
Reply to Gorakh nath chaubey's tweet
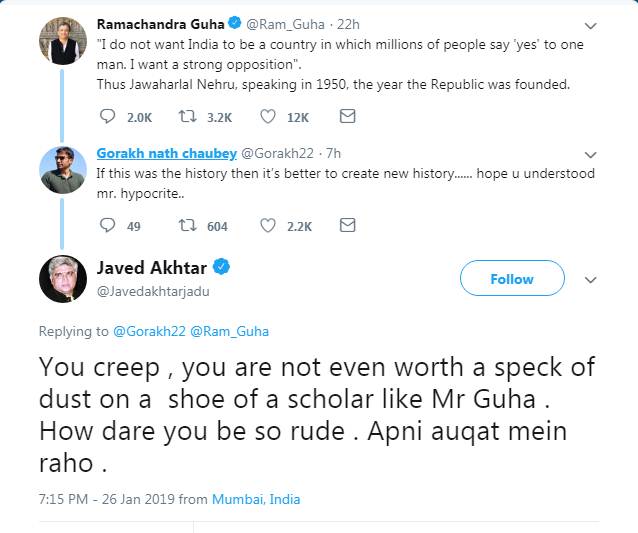pyautogui.click(x=109, y=226)
